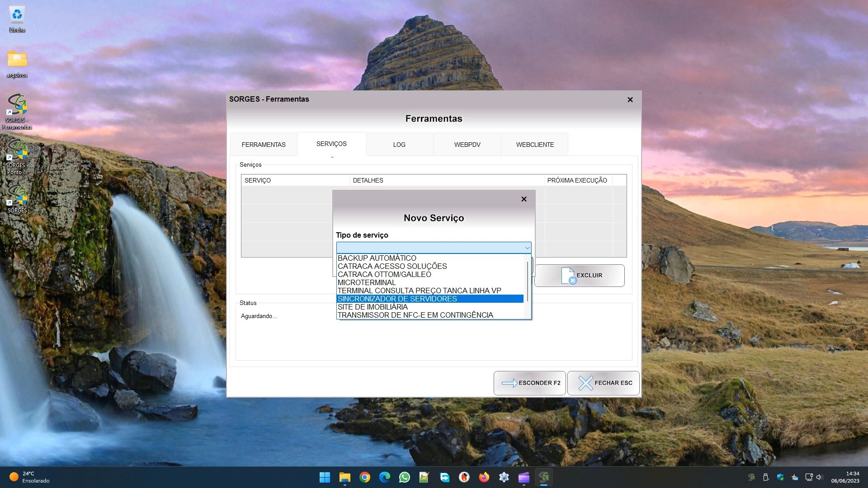Expand the Tipo de serviço combo box arrow
Image resolution: width=868 pixels, height=488 pixels.
coord(527,248)
